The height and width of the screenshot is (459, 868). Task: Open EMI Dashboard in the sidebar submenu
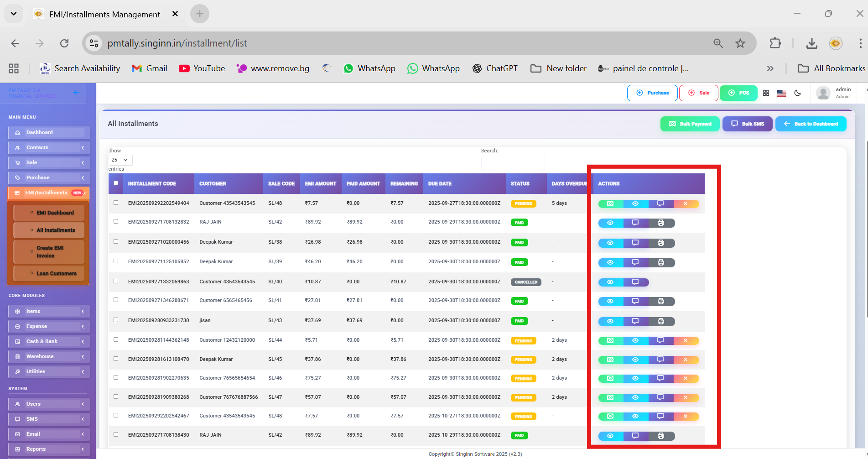tap(55, 213)
